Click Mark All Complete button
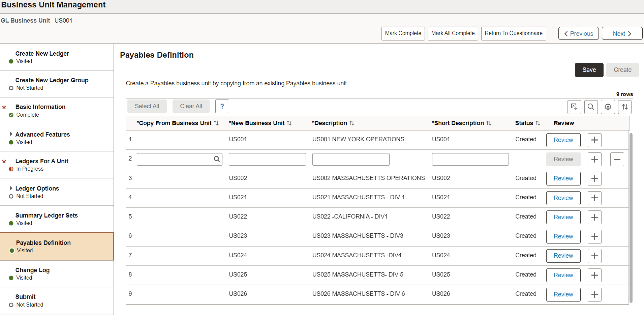The height and width of the screenshot is (315, 644). point(453,33)
